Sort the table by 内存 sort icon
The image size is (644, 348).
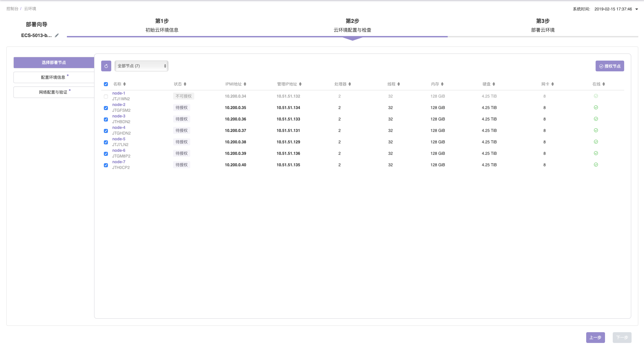coord(442,84)
